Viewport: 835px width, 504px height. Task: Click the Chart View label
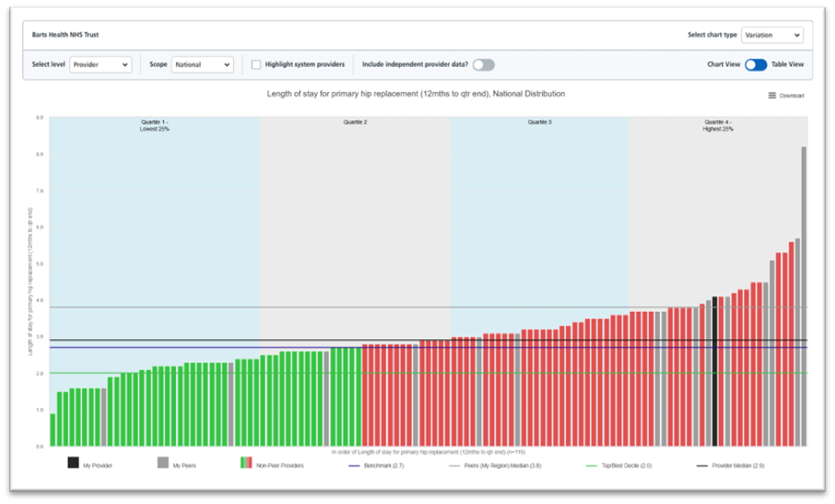pos(723,65)
